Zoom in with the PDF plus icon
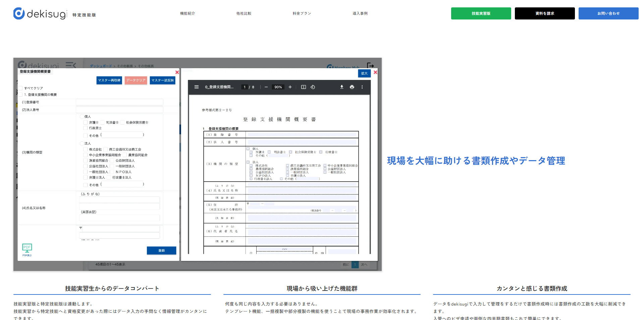644x320 pixels. point(290,87)
